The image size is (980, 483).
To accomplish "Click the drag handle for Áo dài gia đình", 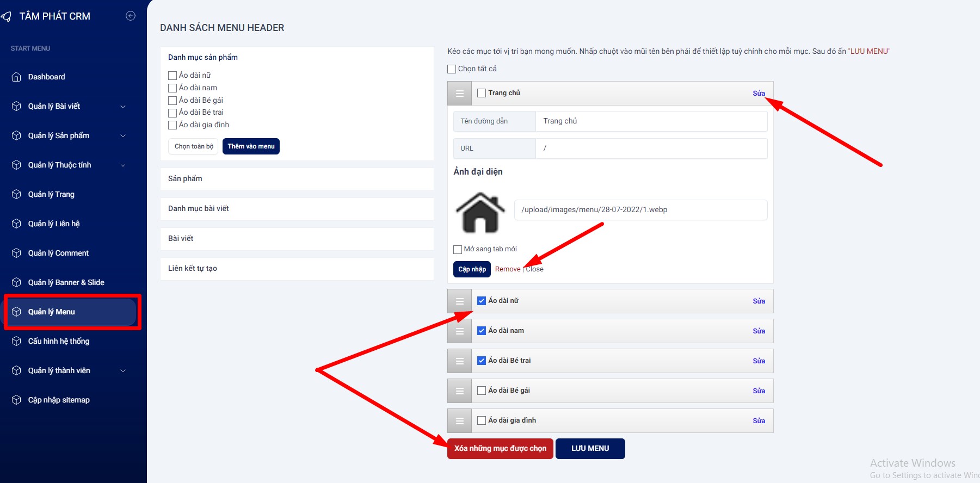I will click(460, 421).
